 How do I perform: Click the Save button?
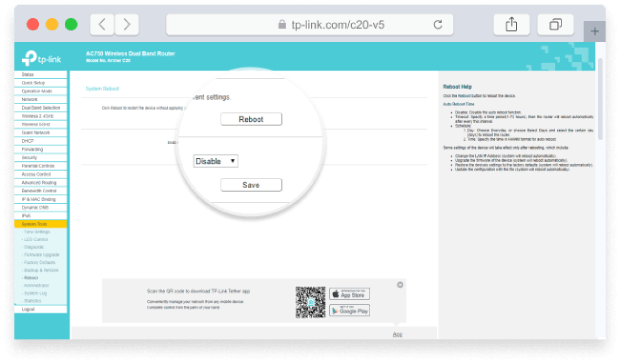(x=251, y=185)
